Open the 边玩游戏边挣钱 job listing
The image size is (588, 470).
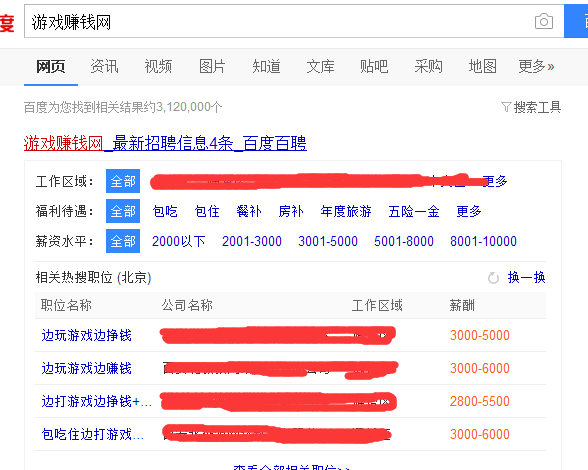[87, 335]
